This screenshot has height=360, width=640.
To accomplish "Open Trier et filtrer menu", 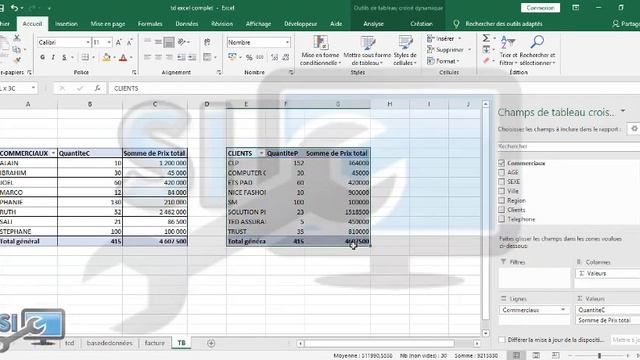I will (x=508, y=51).
